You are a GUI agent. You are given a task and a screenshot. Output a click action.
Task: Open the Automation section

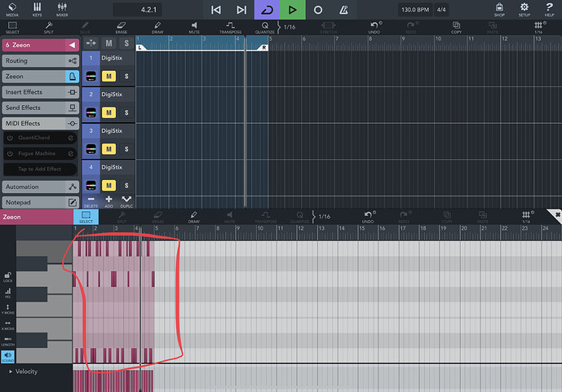[x=41, y=187]
